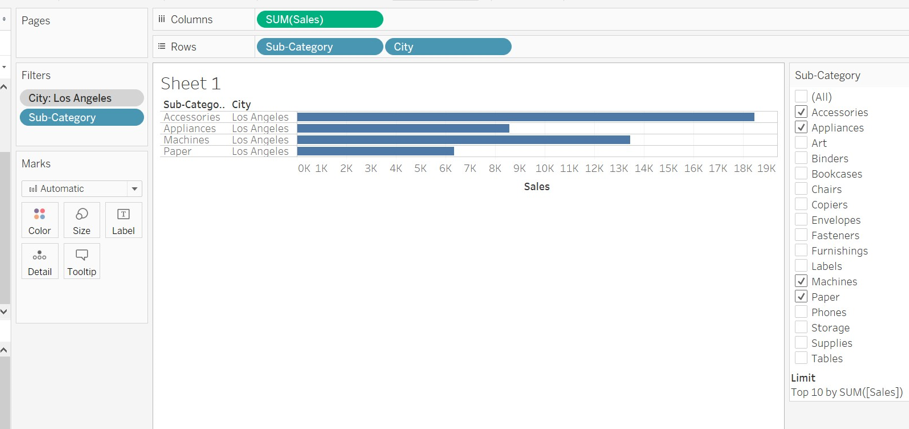This screenshot has height=429, width=909.
Task: Select the SUM(Sales) pill on Columns
Action: [319, 19]
